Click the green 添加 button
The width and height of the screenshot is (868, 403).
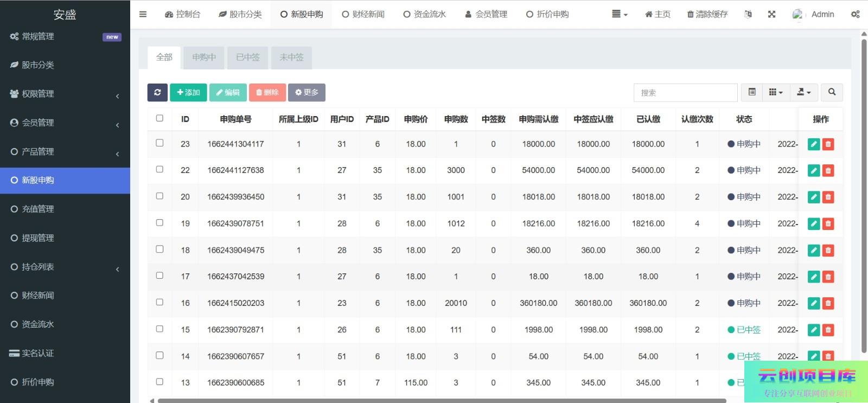pos(188,93)
